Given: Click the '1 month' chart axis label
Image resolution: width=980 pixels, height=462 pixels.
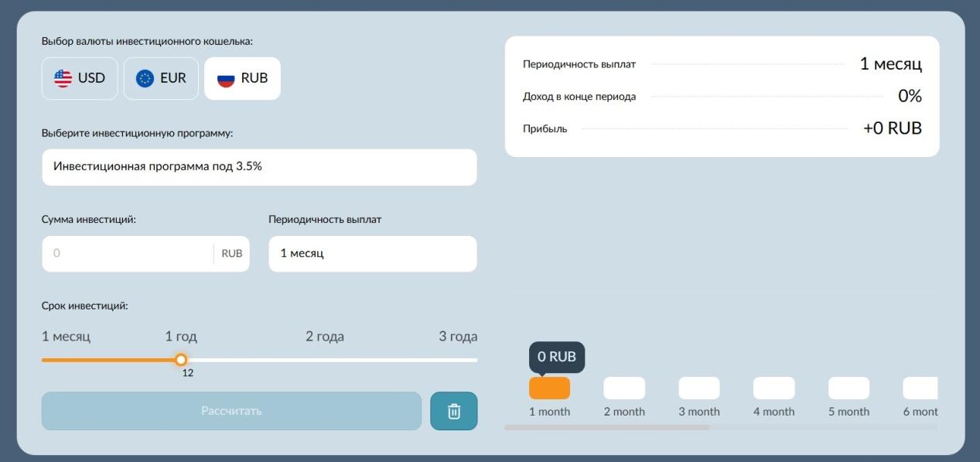Looking at the screenshot, I should coord(549,412).
